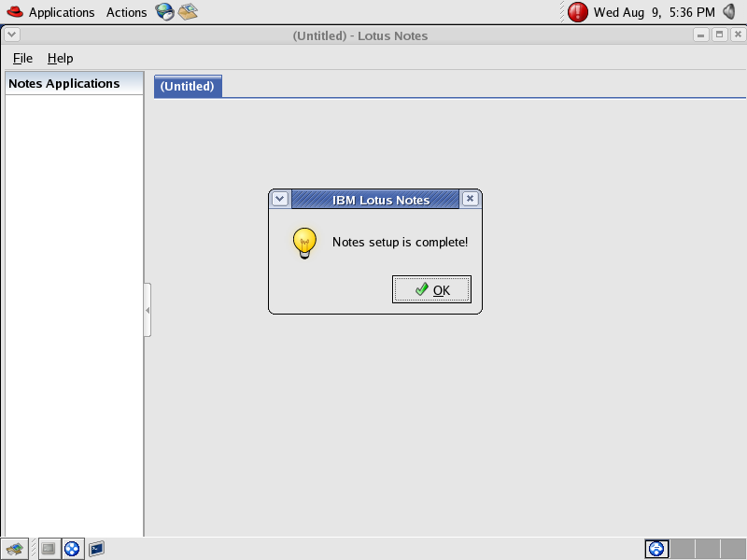747x560 pixels.
Task: Maximize the Lotus Notes main window
Action: click(719, 35)
